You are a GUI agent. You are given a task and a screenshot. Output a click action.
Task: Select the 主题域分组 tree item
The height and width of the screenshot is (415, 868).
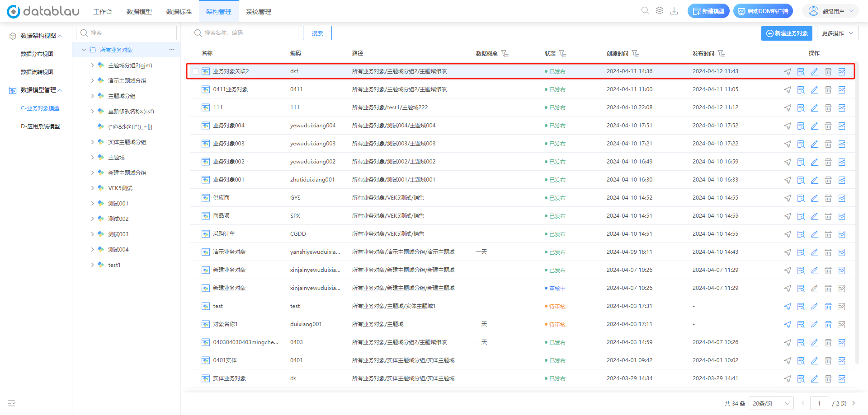coord(122,96)
